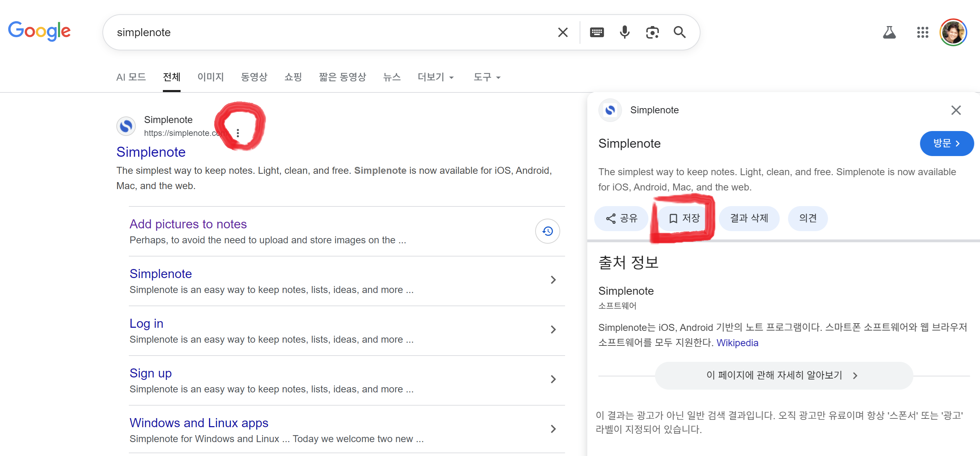Search by image with Lens

tap(652, 32)
